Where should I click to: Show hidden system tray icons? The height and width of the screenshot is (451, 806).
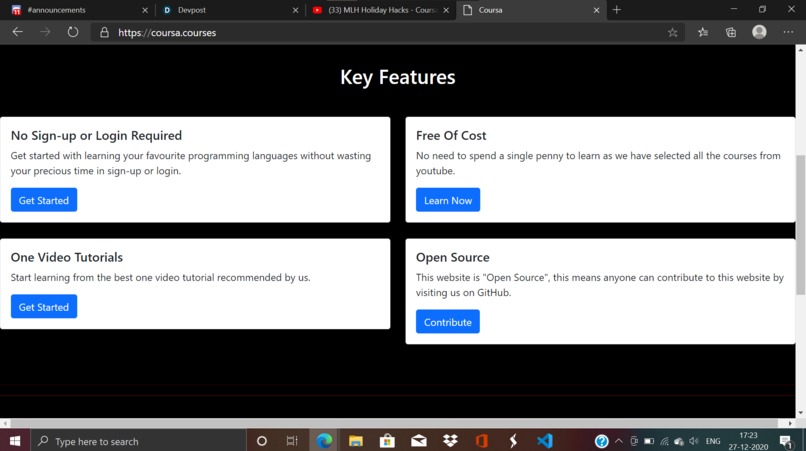coord(619,441)
